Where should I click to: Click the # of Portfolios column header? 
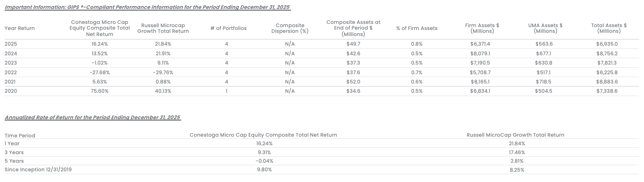pos(228,28)
